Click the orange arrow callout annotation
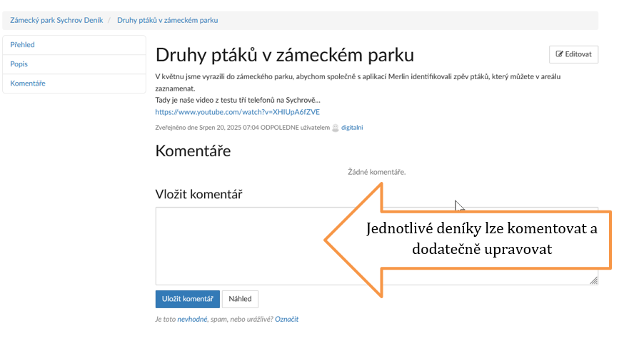 471,240
